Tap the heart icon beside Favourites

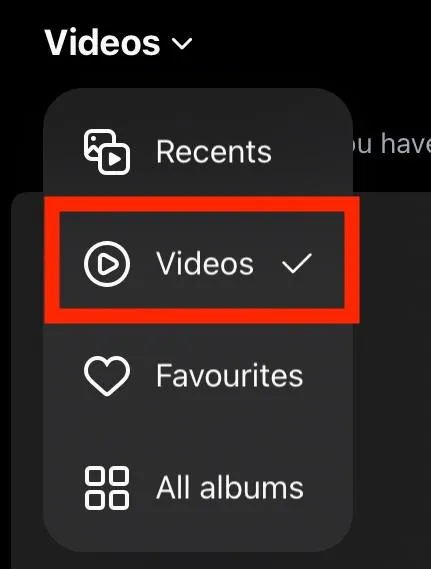[107, 376]
